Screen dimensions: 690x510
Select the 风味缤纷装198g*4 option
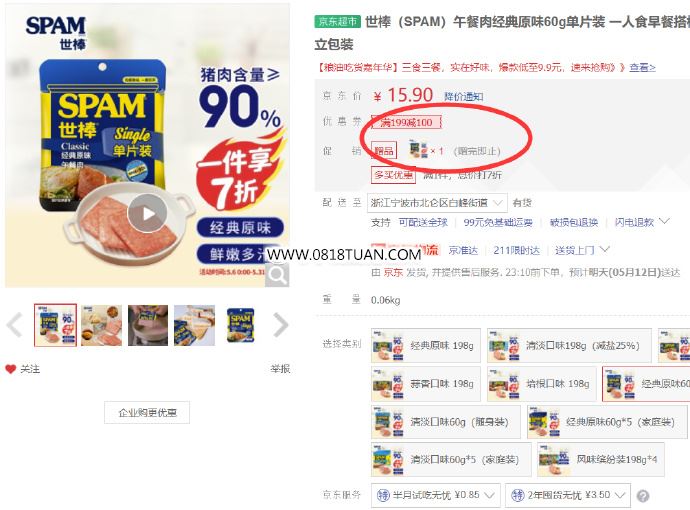(x=601, y=460)
